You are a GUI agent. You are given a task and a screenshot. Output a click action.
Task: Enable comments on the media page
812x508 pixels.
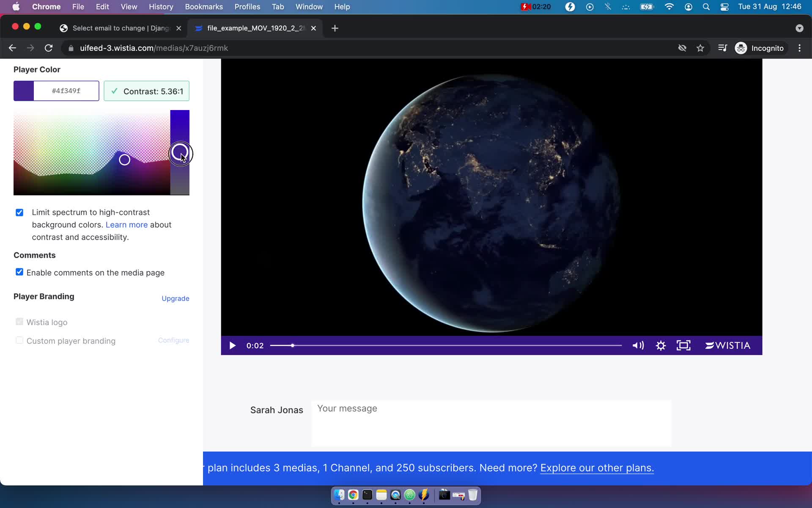click(x=19, y=272)
